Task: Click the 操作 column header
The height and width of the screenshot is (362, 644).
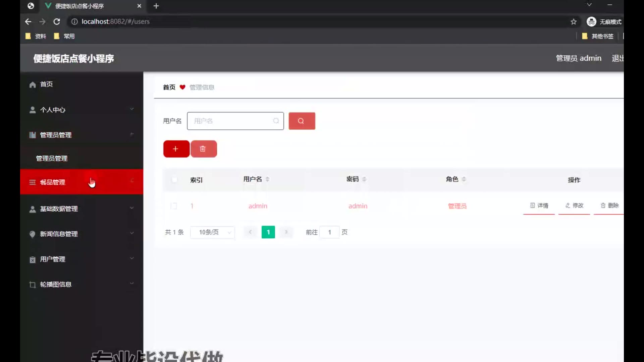Action: [574, 180]
